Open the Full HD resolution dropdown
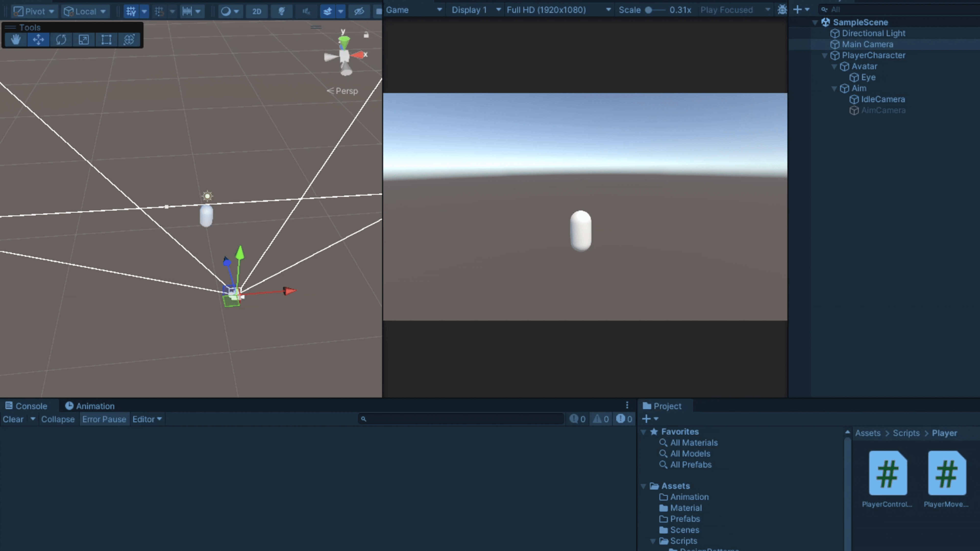Screen dimensions: 980x551 (559, 10)
